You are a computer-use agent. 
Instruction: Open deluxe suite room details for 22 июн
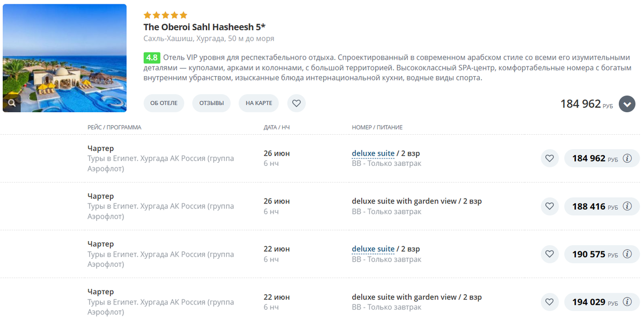coord(373,249)
